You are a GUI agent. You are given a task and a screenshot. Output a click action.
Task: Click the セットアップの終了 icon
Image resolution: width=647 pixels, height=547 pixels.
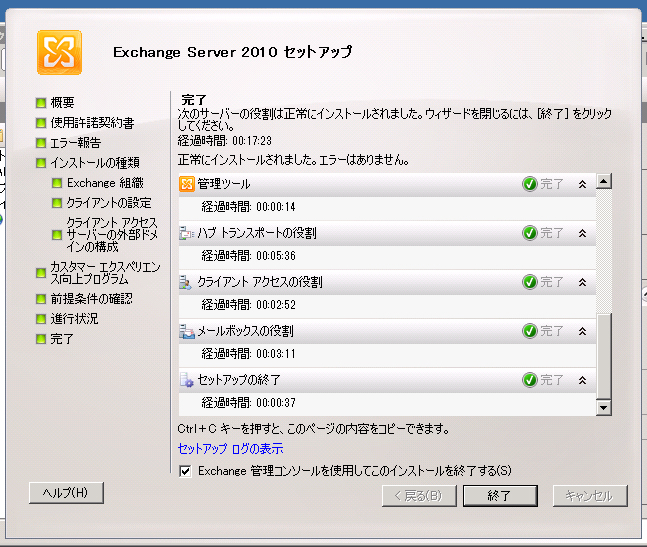tap(187, 380)
